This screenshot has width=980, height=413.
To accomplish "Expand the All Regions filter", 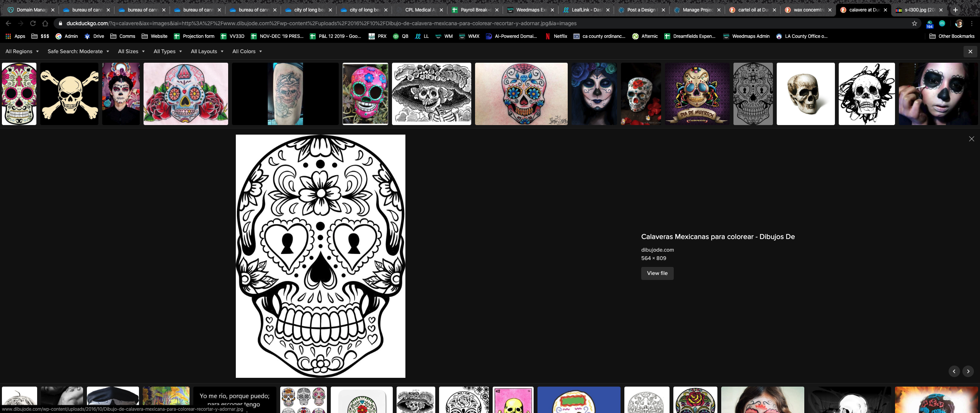I will point(22,51).
